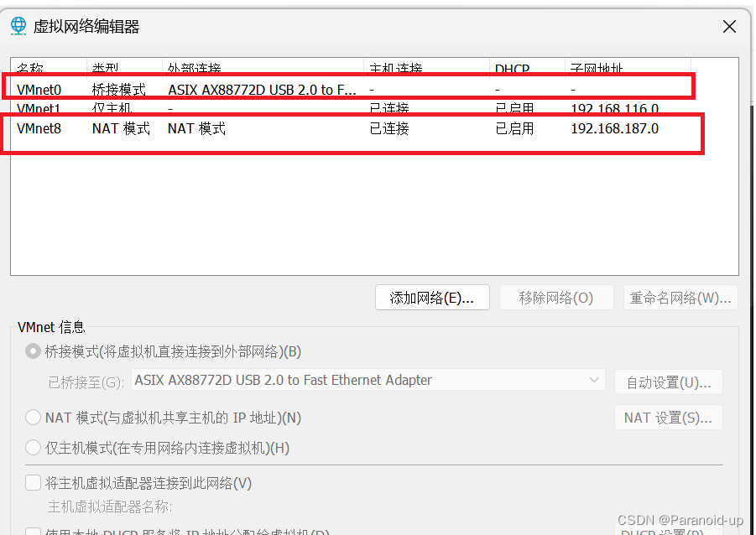
Task: Click the 外部连接 column header
Action: coord(263,67)
